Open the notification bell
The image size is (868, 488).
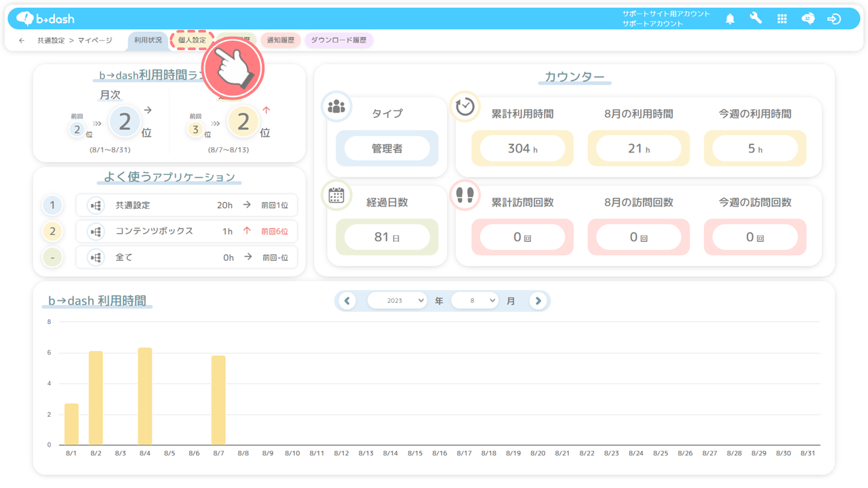[x=730, y=19]
